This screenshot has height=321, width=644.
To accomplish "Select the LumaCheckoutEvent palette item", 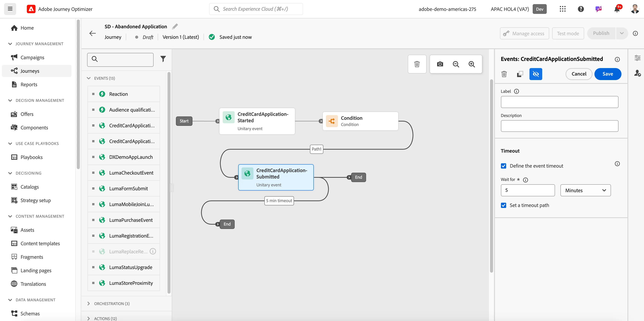I will point(124,173).
